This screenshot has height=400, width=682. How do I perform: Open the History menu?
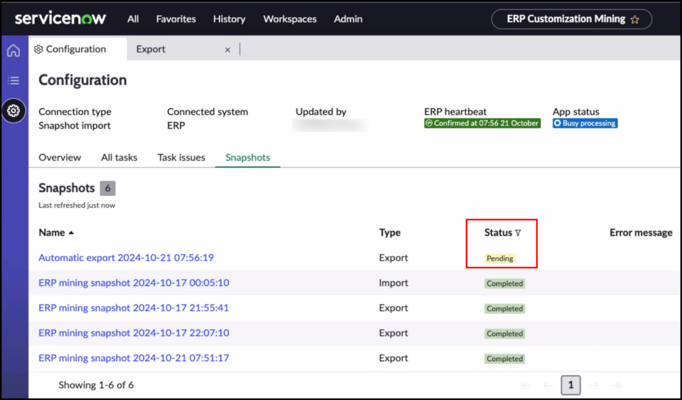(229, 19)
